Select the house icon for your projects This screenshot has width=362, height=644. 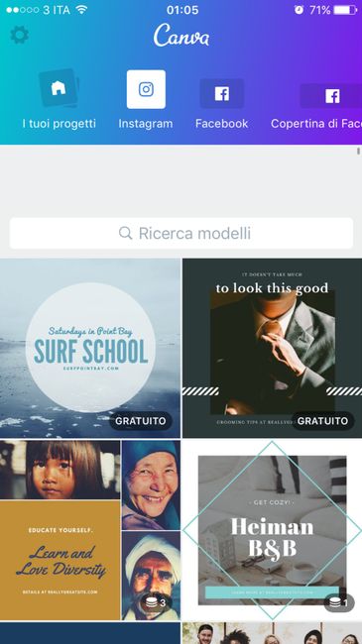click(59, 88)
